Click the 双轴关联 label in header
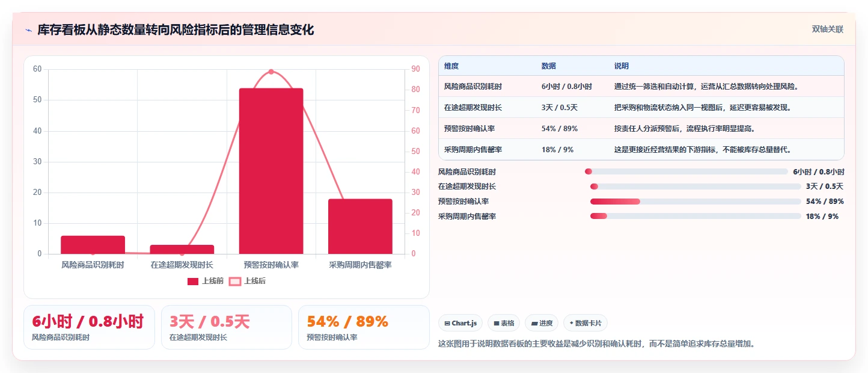The height and width of the screenshot is (373, 868). 828,29
